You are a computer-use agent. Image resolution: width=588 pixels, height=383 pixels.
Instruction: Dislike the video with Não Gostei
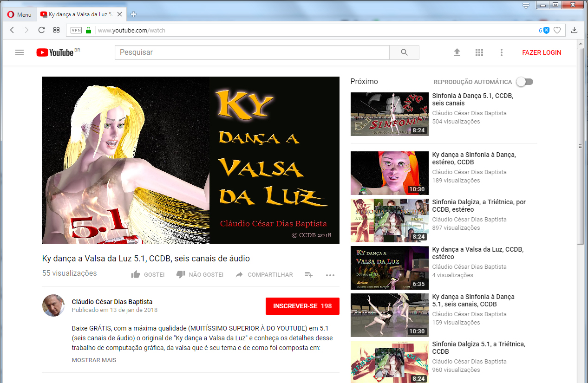point(200,274)
